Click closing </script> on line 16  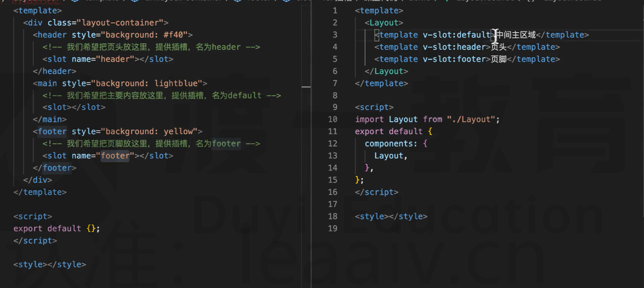377,192
